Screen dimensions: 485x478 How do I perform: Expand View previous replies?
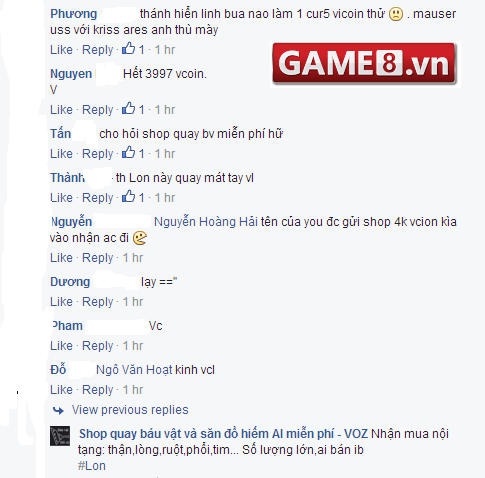(x=130, y=410)
